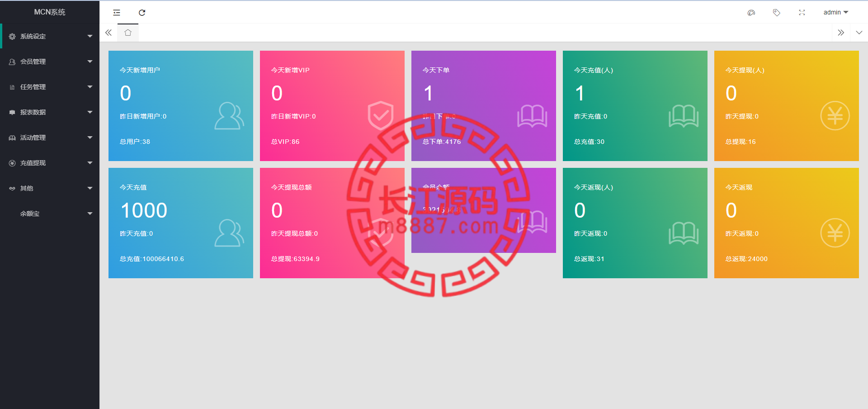Expand arrow beside 活动管理
The image size is (868, 409).
click(x=90, y=138)
